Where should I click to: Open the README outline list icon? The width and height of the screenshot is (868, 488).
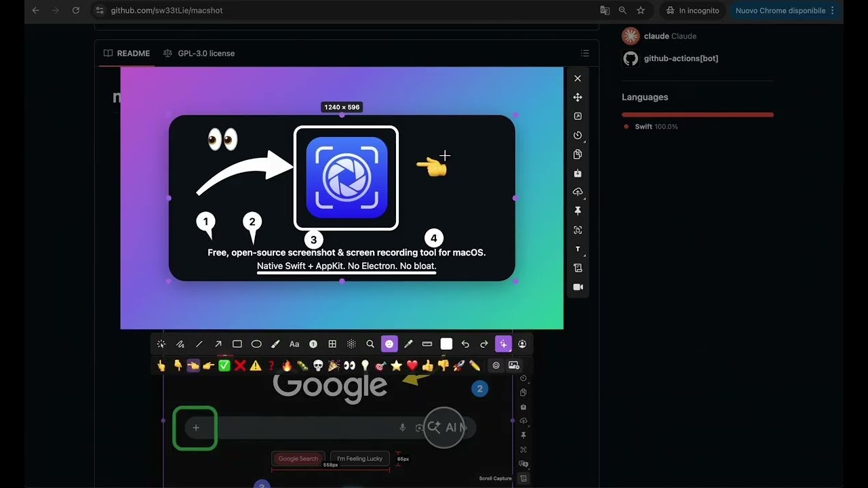click(x=585, y=53)
